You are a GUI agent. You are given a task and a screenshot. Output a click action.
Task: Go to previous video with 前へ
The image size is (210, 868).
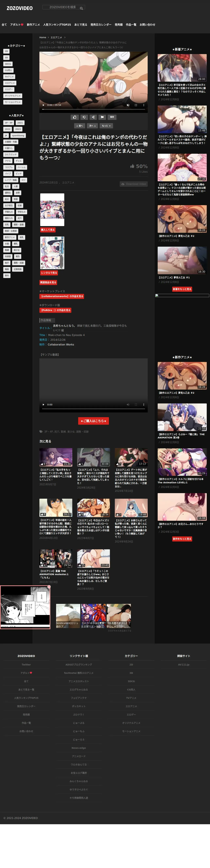[x=80, y=126]
